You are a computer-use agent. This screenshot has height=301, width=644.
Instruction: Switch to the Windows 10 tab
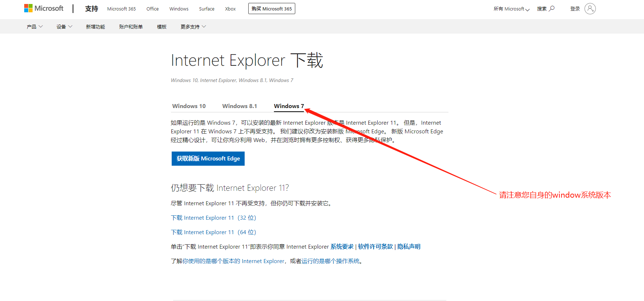189,106
